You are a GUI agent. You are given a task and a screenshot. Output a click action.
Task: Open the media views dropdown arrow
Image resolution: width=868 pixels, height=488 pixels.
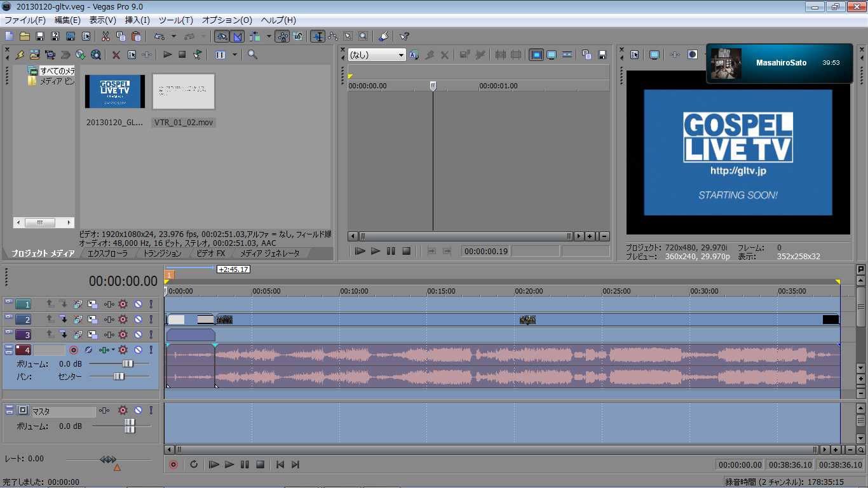point(234,55)
